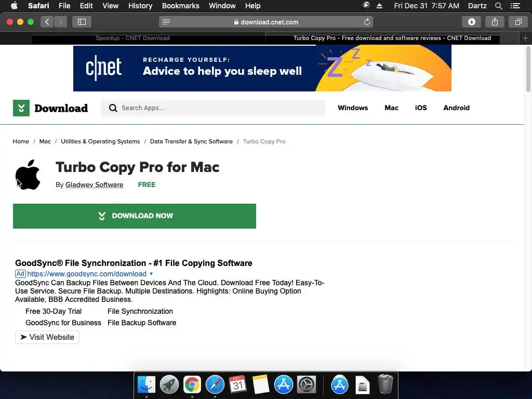Open GoodSync File Synchronization ad headline
The width and height of the screenshot is (532, 399).
pyautogui.click(x=134, y=263)
